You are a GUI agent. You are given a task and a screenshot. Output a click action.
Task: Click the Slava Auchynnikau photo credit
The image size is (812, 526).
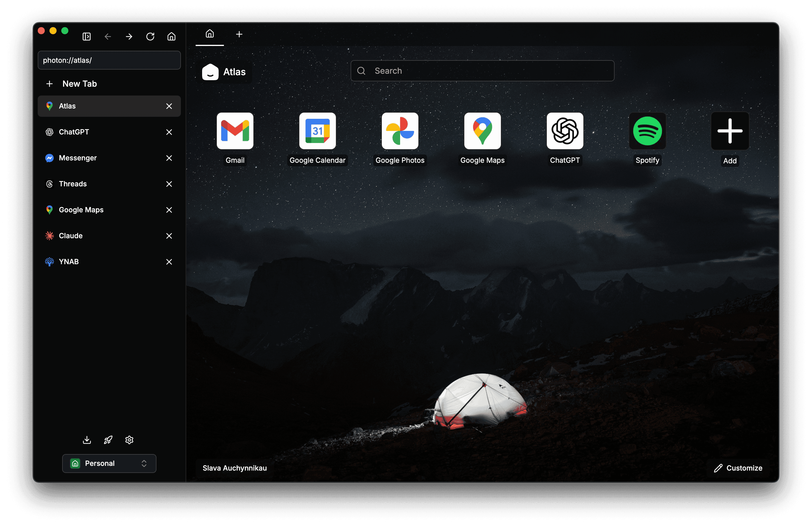235,468
